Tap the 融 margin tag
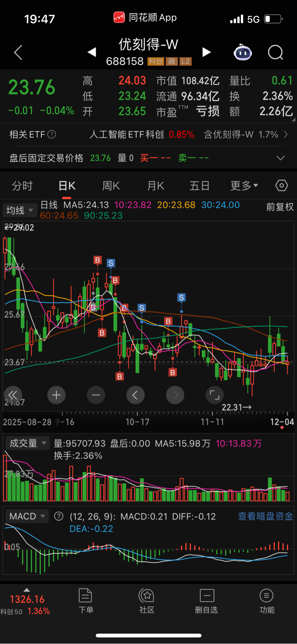 pyautogui.click(x=172, y=61)
